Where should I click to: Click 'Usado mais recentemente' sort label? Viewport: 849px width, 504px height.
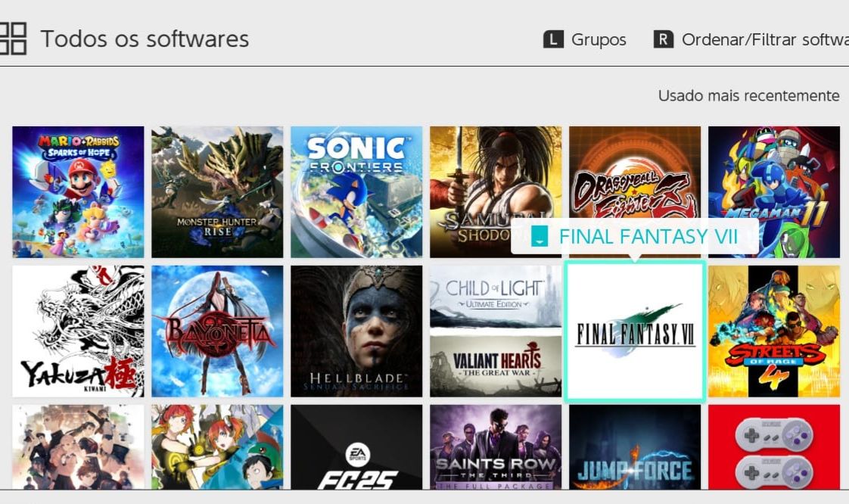pos(748,95)
